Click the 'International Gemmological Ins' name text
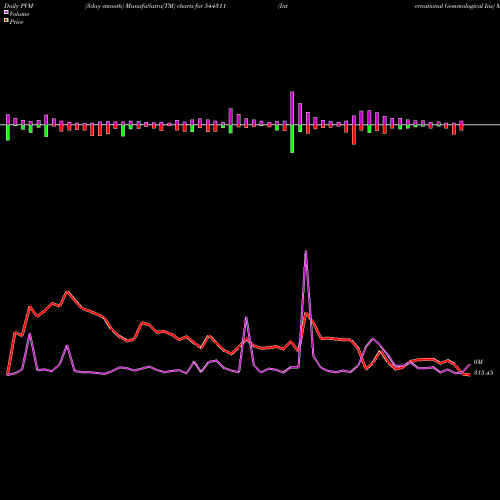 [456, 6]
